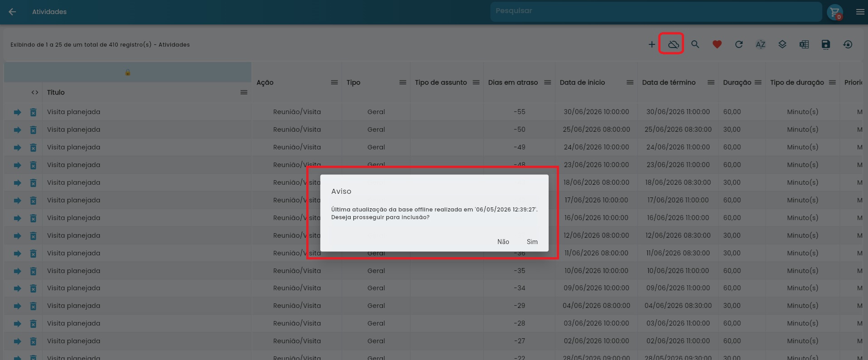Click the lock icon above Título column
This screenshot has width=868, height=360.
[x=128, y=72]
